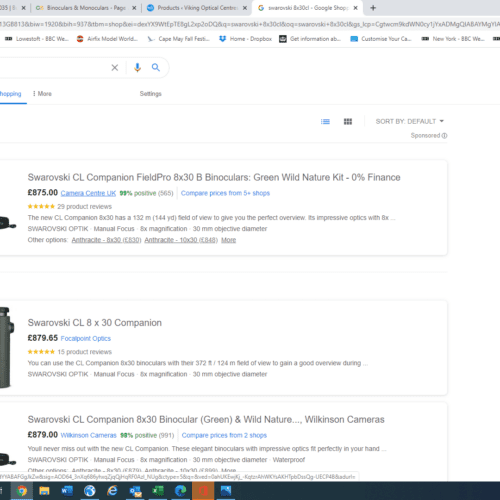Viewport: 500px width, 500px height.
Task: Open Outlook from the taskbar
Action: pos(135,491)
